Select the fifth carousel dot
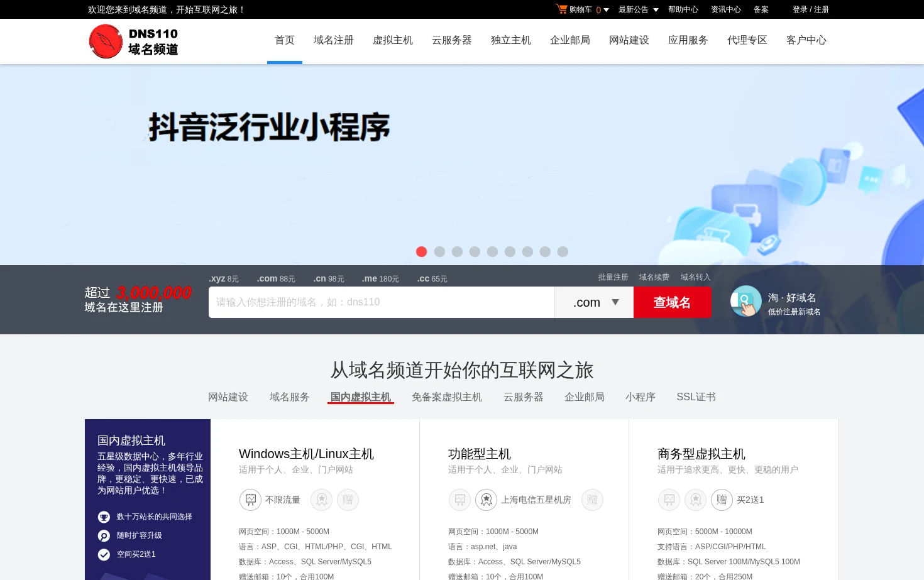The height and width of the screenshot is (580, 924). click(492, 252)
